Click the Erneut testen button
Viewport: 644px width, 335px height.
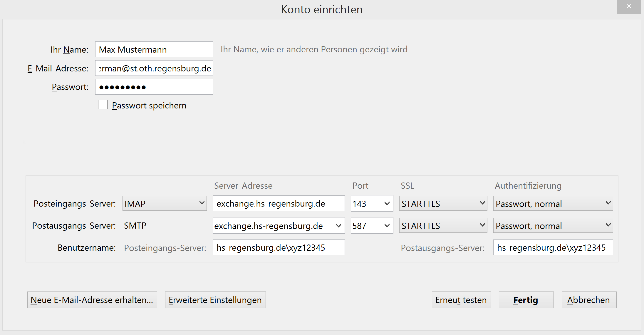[461, 300]
